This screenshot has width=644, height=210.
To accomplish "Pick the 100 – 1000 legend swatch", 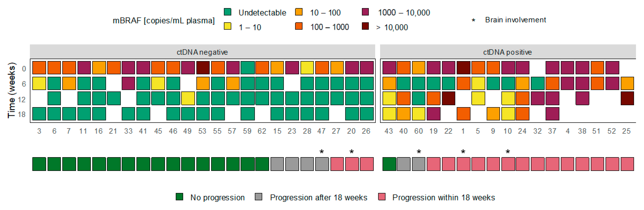I will (x=299, y=26).
